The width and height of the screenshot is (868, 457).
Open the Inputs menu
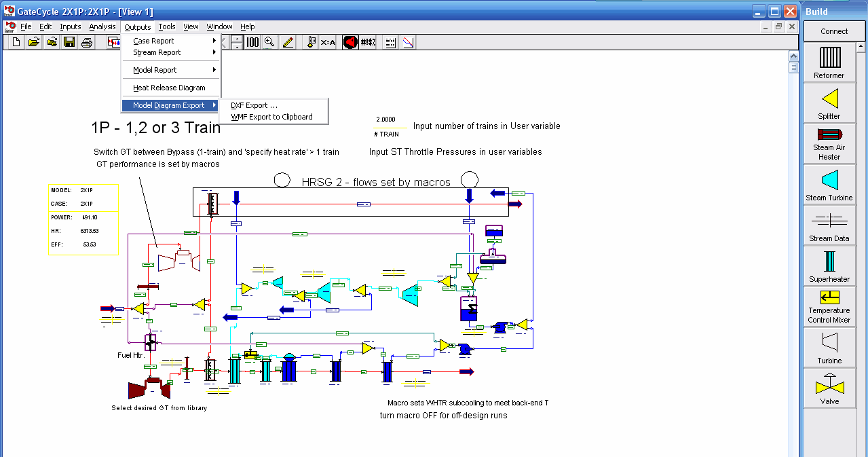click(x=71, y=27)
